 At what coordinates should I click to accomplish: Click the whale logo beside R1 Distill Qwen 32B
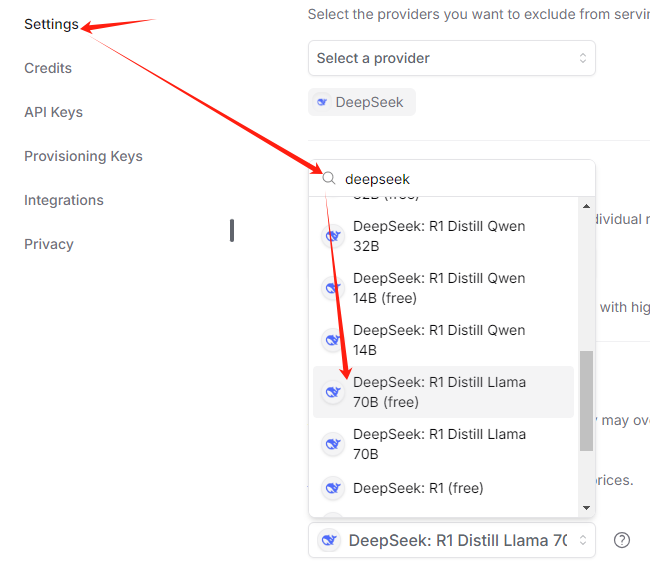pos(333,236)
